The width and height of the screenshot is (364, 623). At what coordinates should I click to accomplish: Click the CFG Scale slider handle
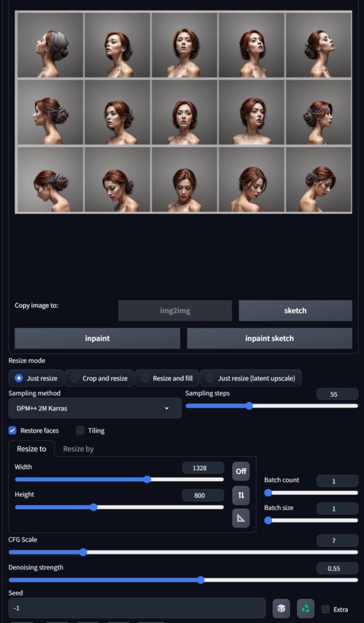coord(83,552)
